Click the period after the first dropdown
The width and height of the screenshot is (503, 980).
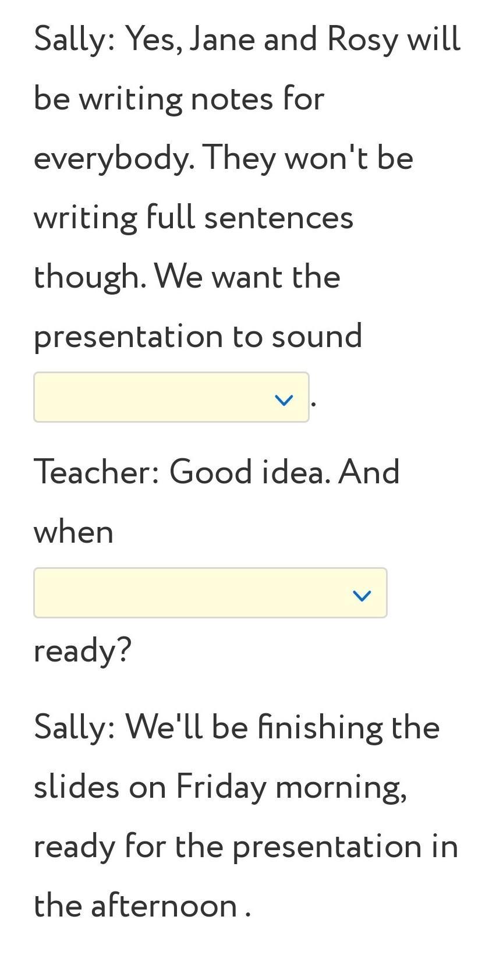pos(313,403)
